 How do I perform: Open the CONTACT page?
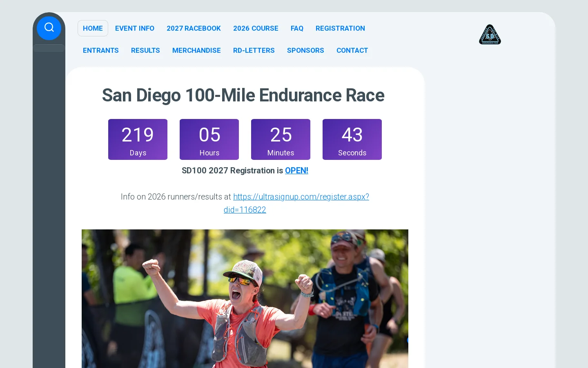(x=352, y=50)
